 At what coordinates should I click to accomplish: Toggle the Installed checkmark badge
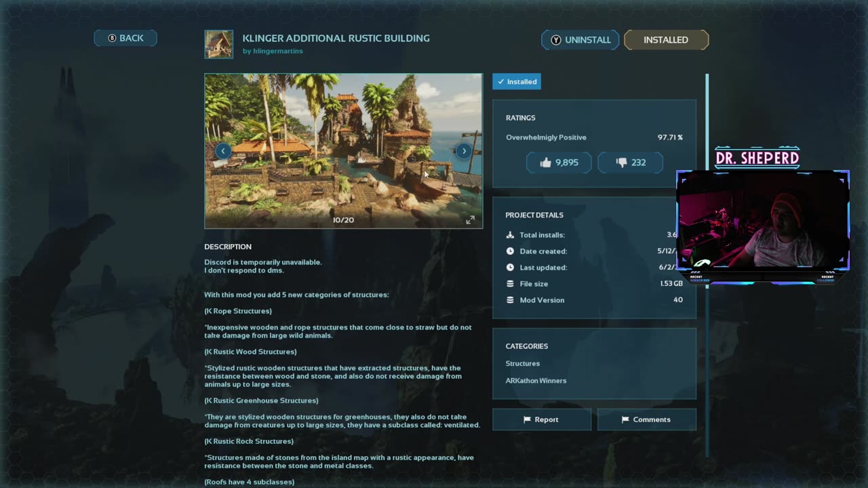(517, 81)
